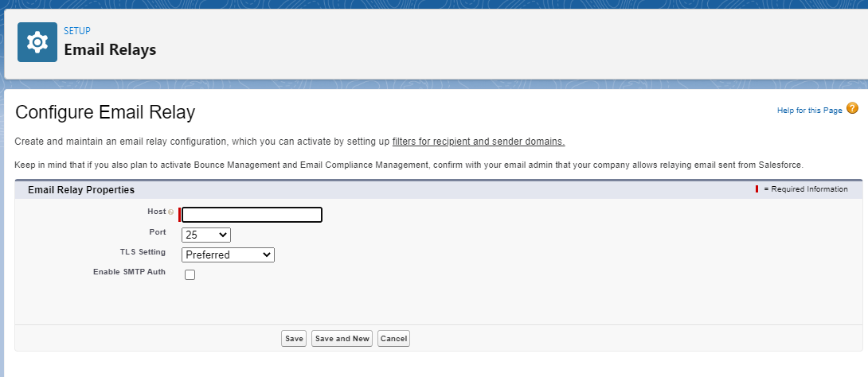Open the orange help question mark icon
Screen dimensions: 868x377
(x=853, y=108)
